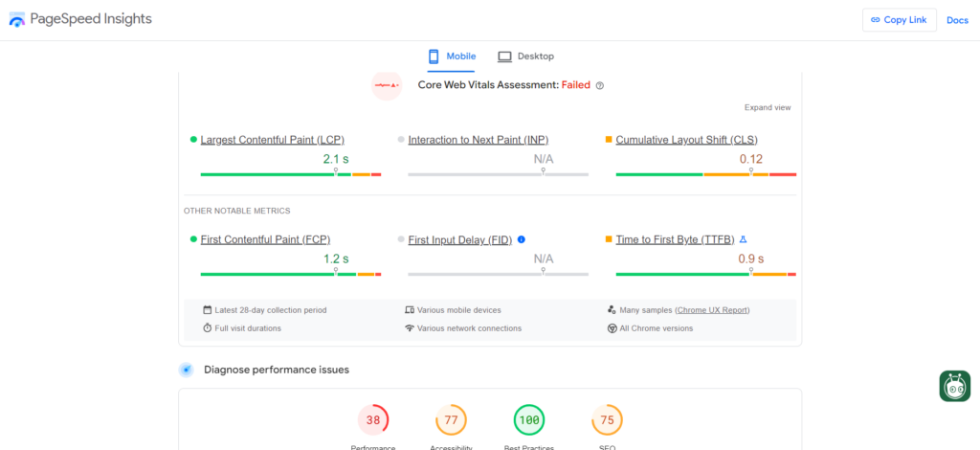The height and width of the screenshot is (450, 980).
Task: Click the CLS distribution bar
Action: (x=706, y=174)
